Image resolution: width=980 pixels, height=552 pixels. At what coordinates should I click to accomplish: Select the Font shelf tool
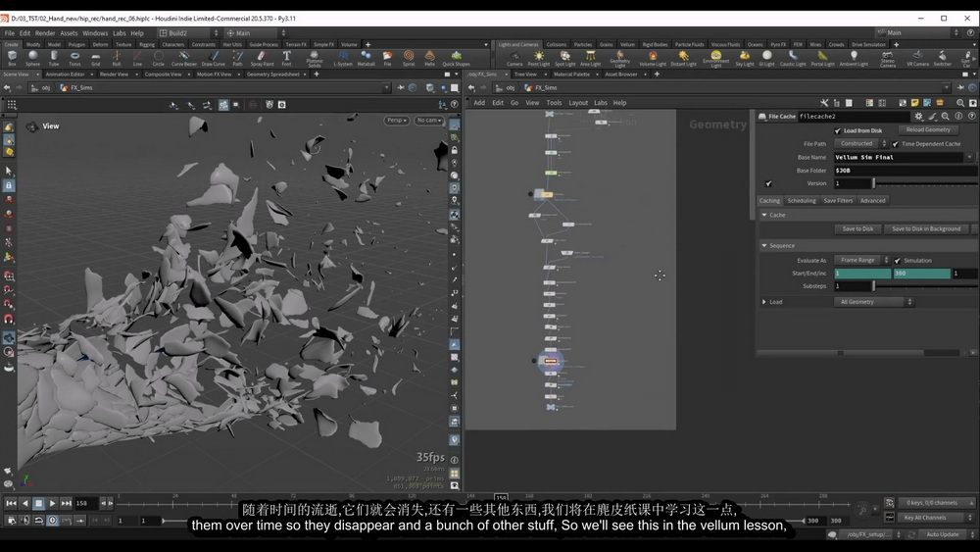point(286,58)
